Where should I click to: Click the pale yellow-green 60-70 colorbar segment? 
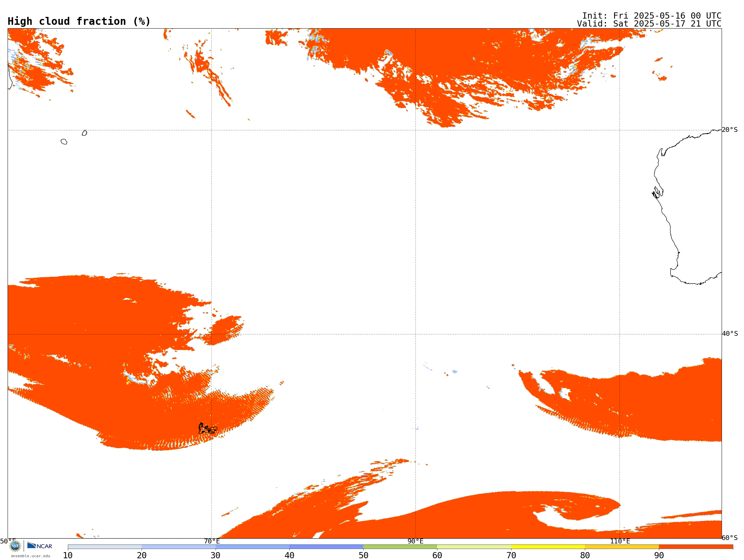coord(474,547)
